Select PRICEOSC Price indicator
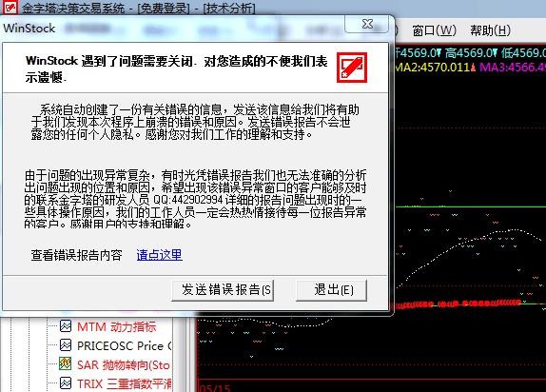This screenshot has height=392, width=546. tap(124, 346)
